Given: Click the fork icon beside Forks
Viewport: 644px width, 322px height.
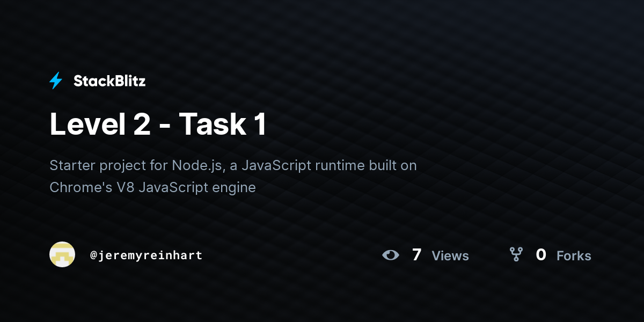Looking at the screenshot, I should click(x=516, y=254).
